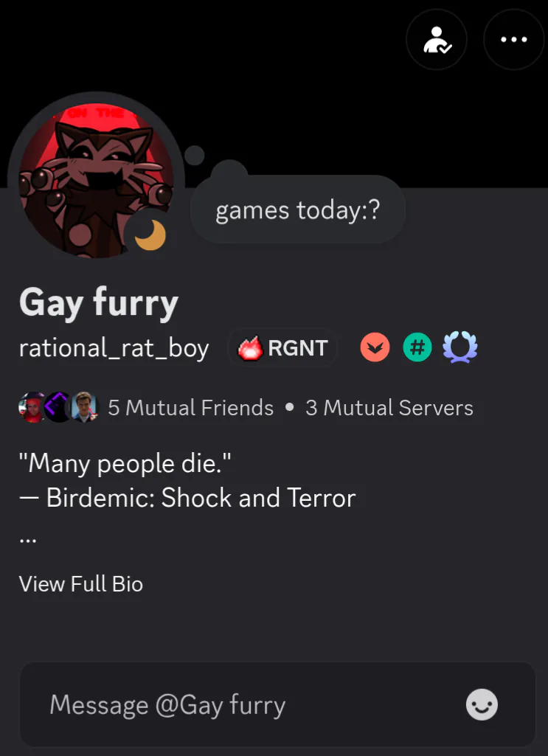Open the emoji picker smiley icon

coord(482,704)
